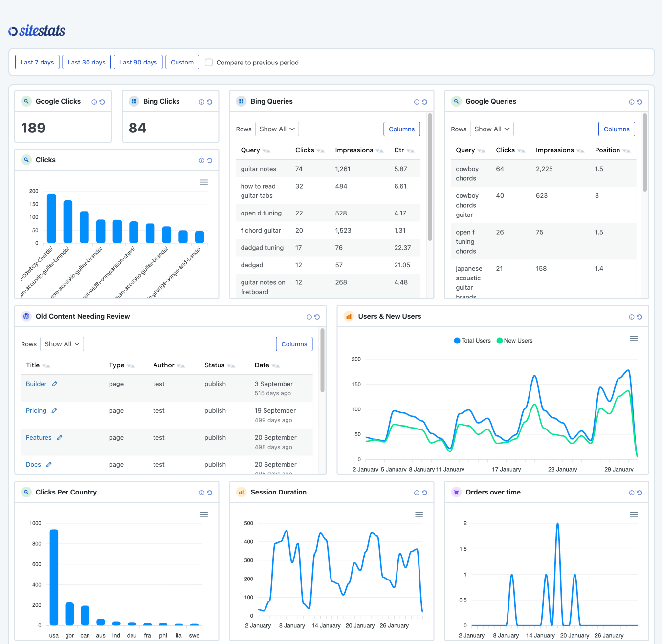Click the Bing Queries table scrollbar
662x644 pixels.
click(430, 177)
